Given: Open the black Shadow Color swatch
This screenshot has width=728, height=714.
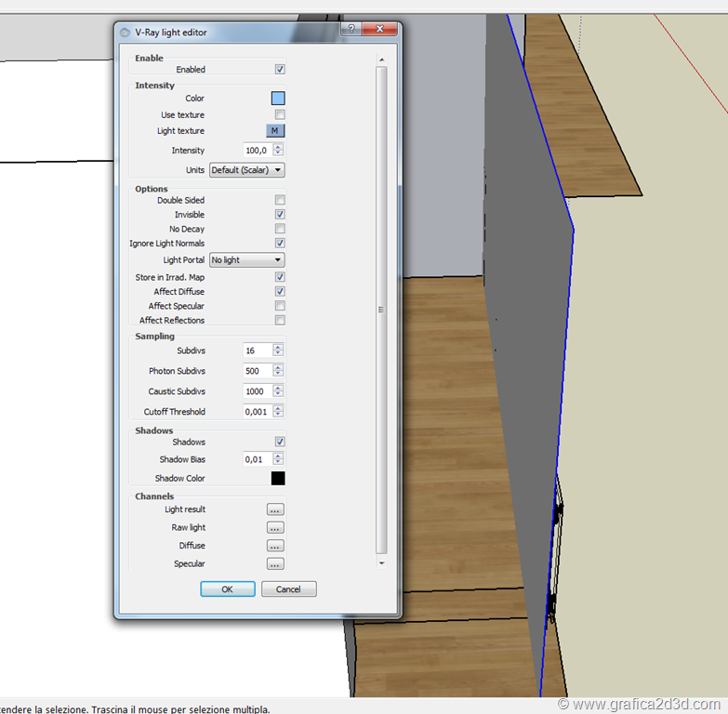Looking at the screenshot, I should coord(278,479).
